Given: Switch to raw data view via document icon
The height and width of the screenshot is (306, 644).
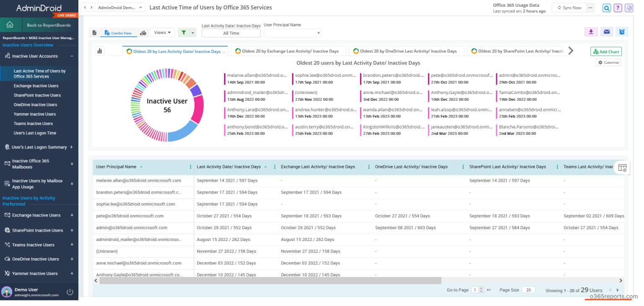Looking at the screenshot, I should pos(93,32).
